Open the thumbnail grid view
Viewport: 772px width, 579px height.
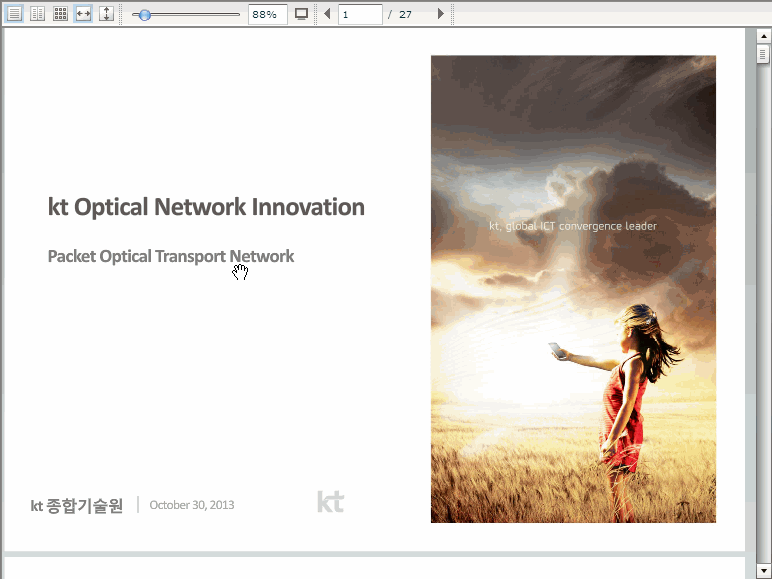60,14
